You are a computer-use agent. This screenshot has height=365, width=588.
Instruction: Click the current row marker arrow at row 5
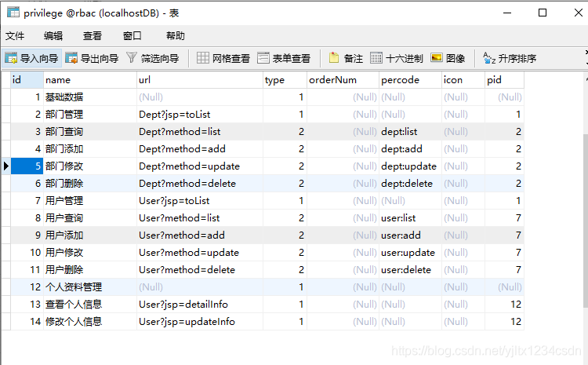click(x=6, y=166)
